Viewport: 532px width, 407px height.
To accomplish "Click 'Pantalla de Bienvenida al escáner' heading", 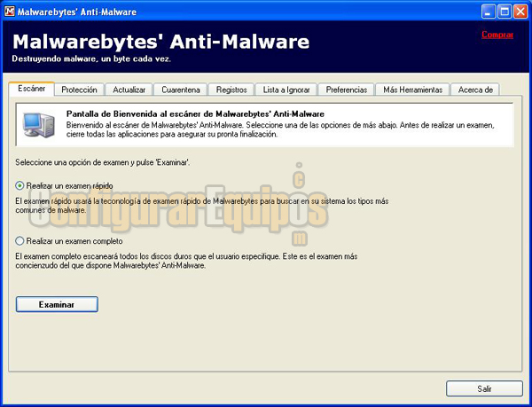I will point(195,114).
